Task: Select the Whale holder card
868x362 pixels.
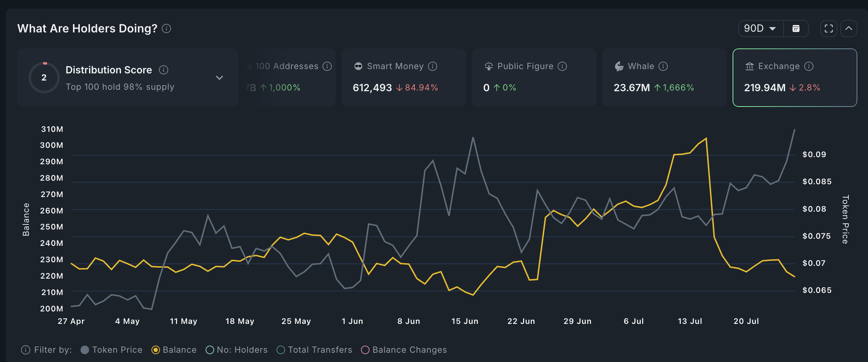Action: click(x=664, y=78)
